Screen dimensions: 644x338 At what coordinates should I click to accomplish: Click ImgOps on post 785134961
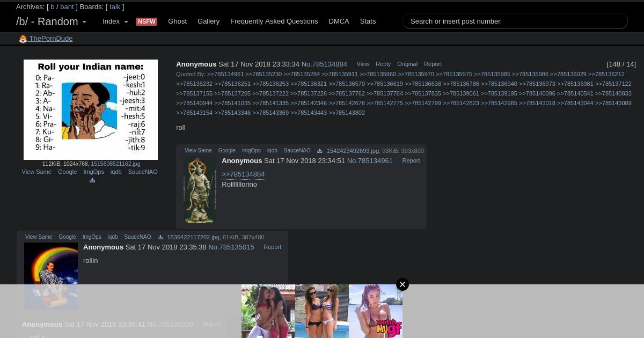tap(251, 151)
